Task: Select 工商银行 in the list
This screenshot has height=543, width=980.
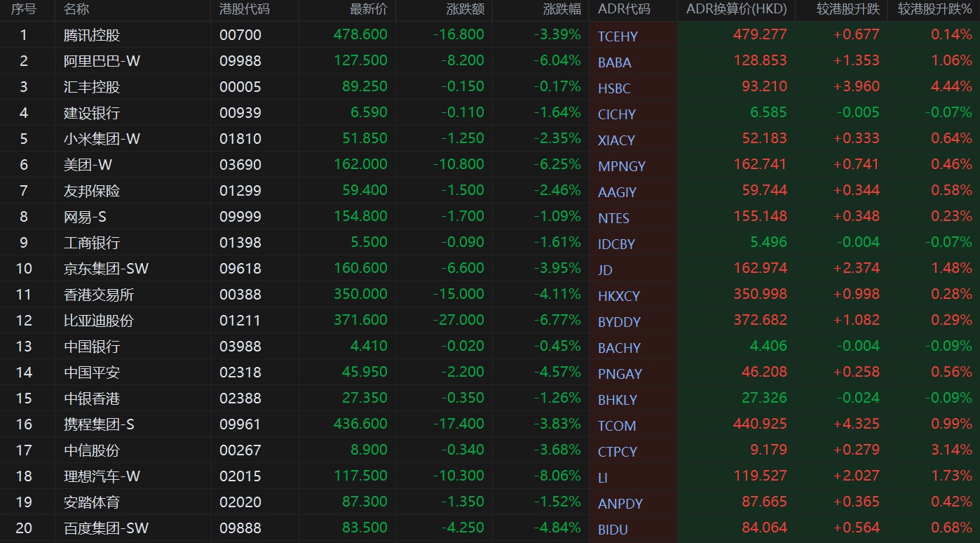Action: tap(92, 243)
